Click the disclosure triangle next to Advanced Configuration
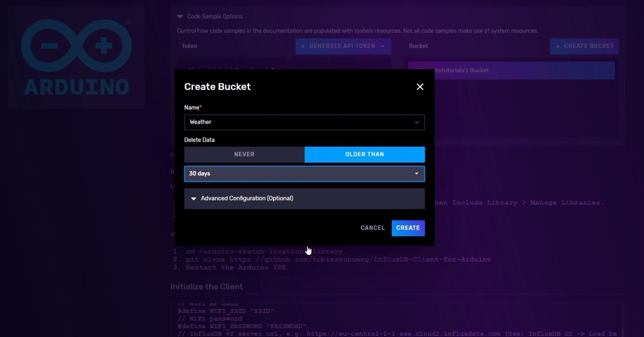The width and height of the screenshot is (644, 337). [194, 198]
